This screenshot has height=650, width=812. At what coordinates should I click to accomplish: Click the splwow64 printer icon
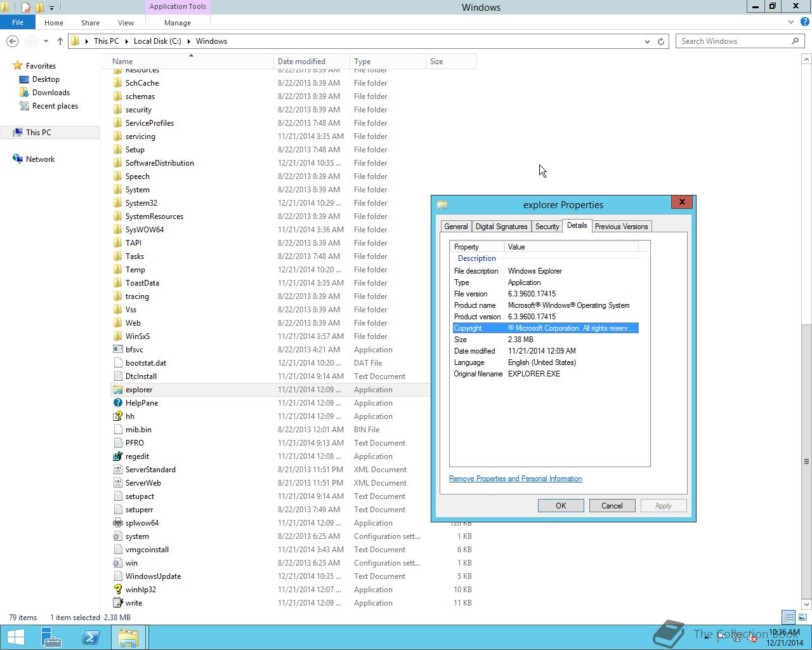pyautogui.click(x=117, y=523)
